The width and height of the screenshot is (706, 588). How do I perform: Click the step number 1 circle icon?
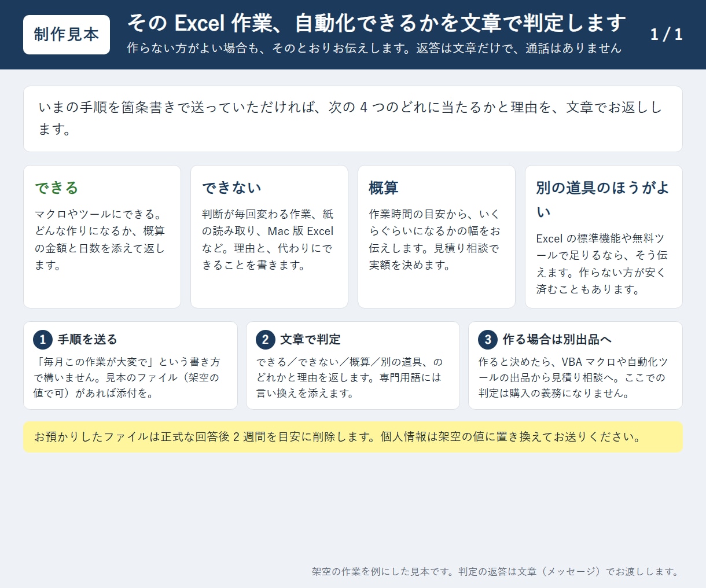pos(43,340)
